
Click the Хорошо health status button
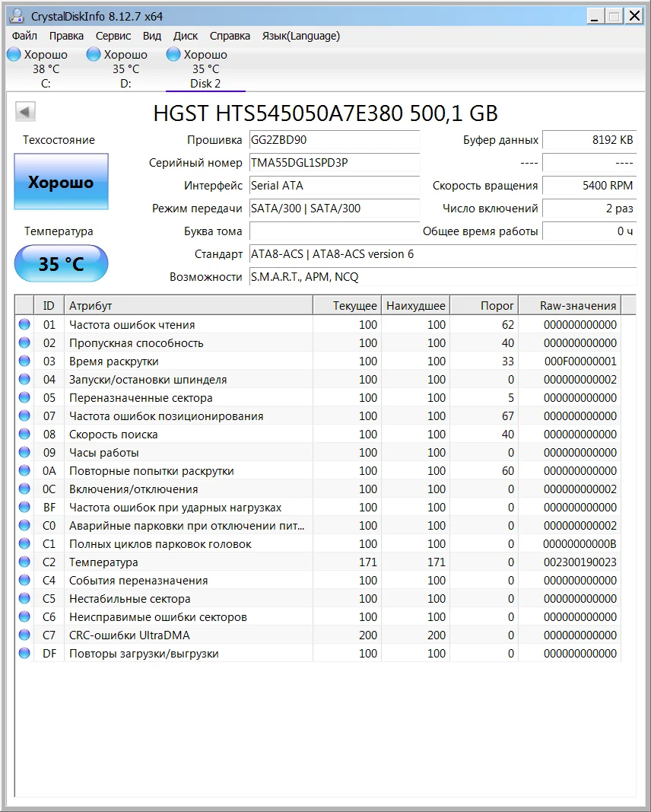[x=61, y=182]
